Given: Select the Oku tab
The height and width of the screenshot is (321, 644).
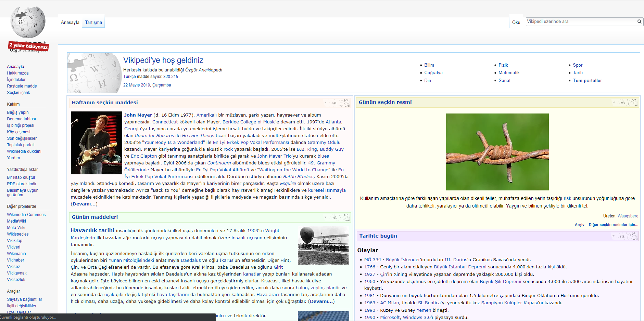Looking at the screenshot, I should point(516,22).
